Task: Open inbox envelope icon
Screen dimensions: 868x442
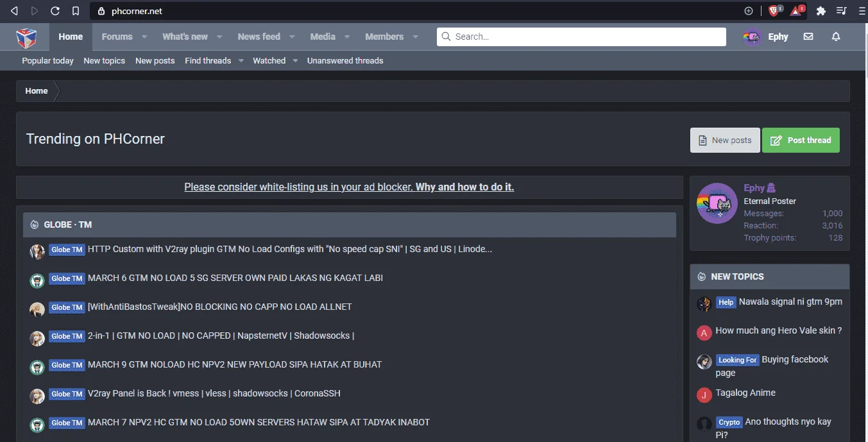Action: click(x=808, y=37)
